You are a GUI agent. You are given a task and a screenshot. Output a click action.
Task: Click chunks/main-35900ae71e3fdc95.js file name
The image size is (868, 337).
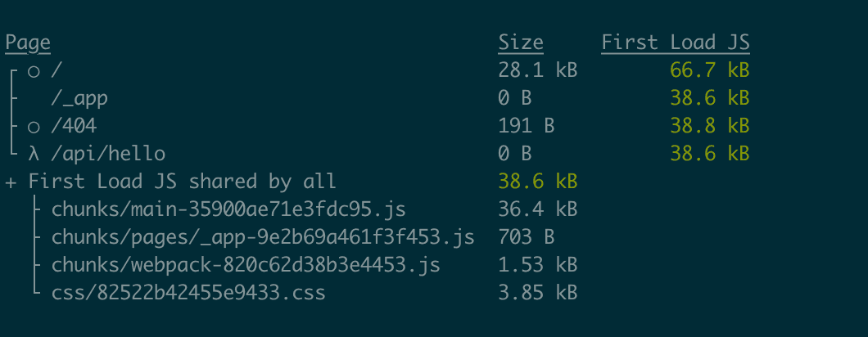(228, 210)
